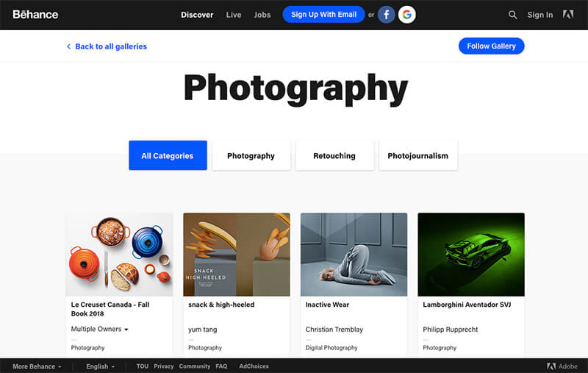Open the FAQ footer link
Image resolution: width=588 pixels, height=373 pixels.
(x=221, y=366)
